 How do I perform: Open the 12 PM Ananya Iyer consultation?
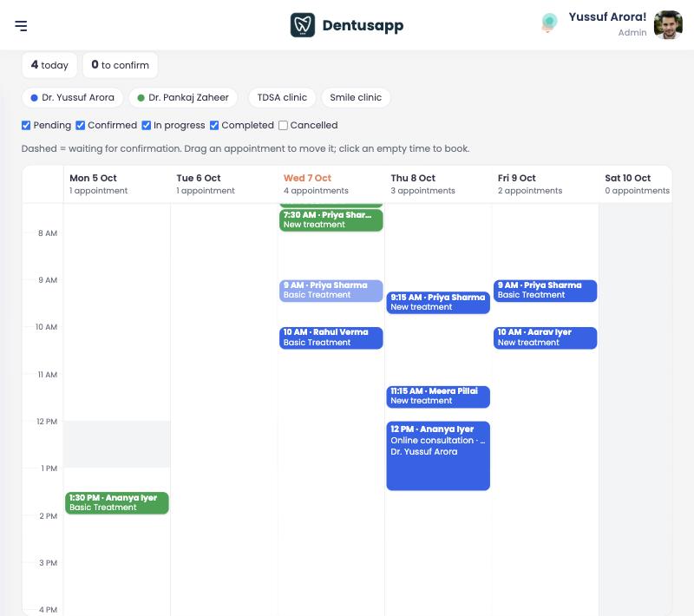(438, 455)
